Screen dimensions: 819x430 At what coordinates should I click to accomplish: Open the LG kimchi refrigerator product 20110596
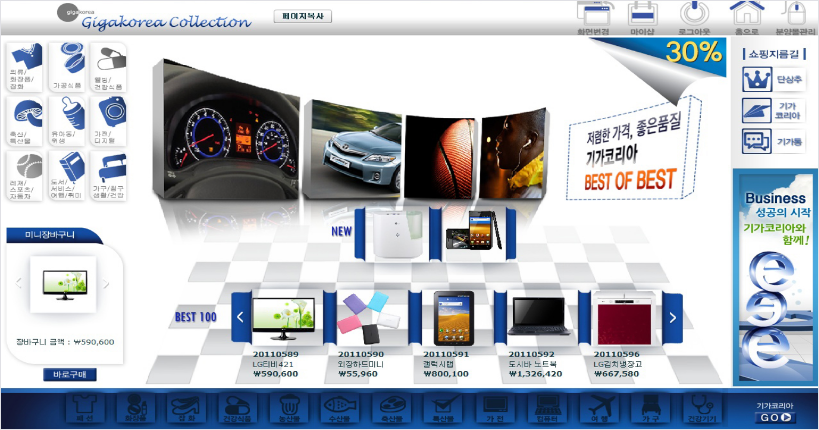624,318
